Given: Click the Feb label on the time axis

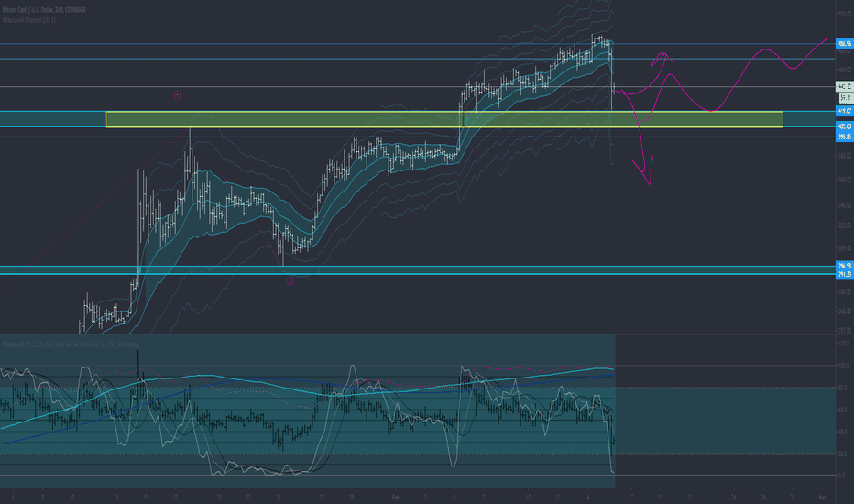Looking at the screenshot, I should pyautogui.click(x=396, y=497).
